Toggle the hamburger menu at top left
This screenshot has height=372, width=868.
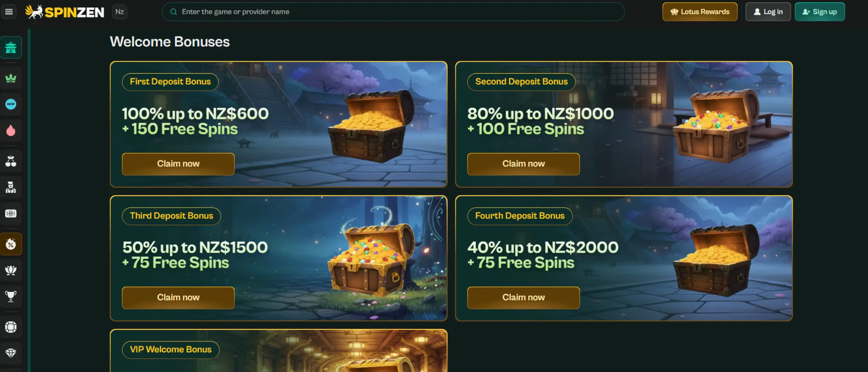tap(9, 12)
